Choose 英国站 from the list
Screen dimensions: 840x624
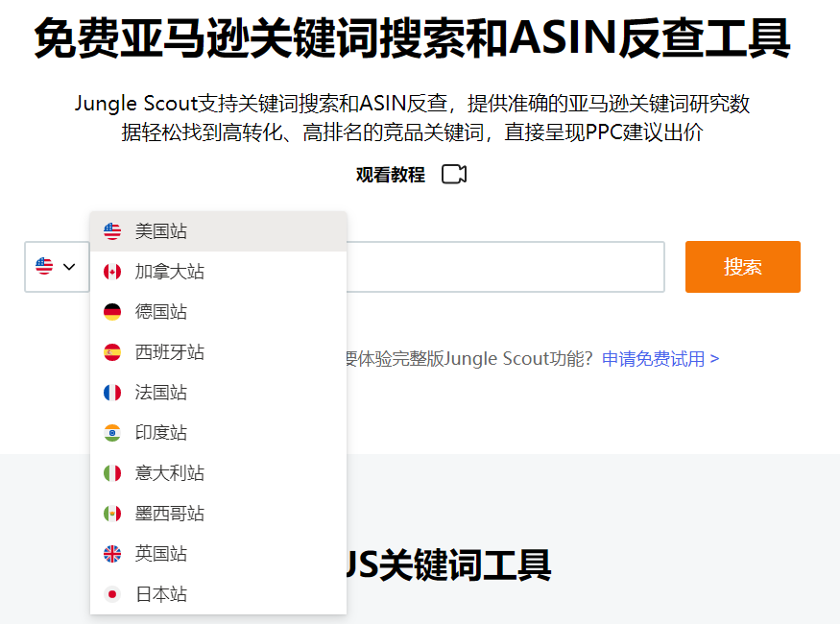tap(161, 554)
